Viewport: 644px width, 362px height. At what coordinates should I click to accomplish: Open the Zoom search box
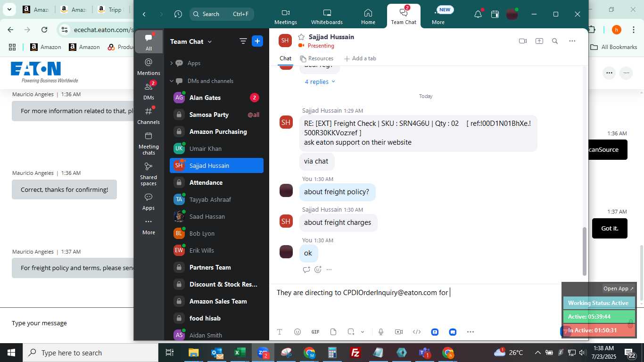pos(222,14)
